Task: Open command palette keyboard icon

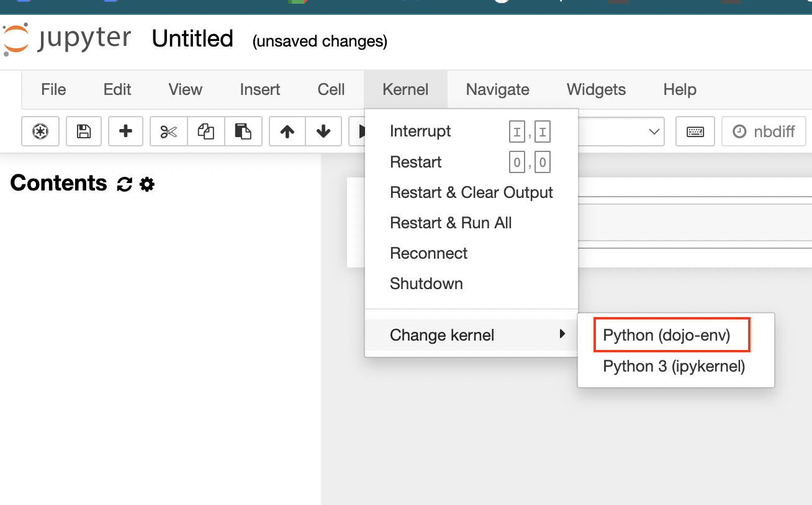Action: (x=695, y=132)
